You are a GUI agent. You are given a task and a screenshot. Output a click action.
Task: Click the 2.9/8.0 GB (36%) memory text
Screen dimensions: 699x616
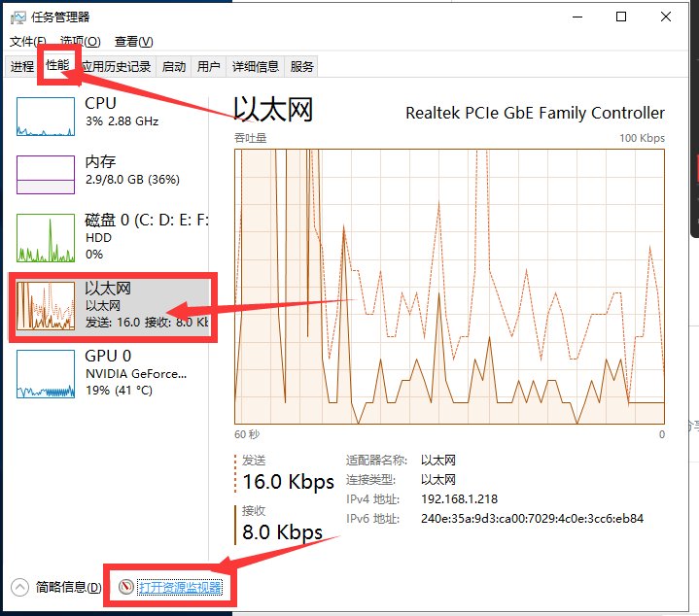(132, 180)
